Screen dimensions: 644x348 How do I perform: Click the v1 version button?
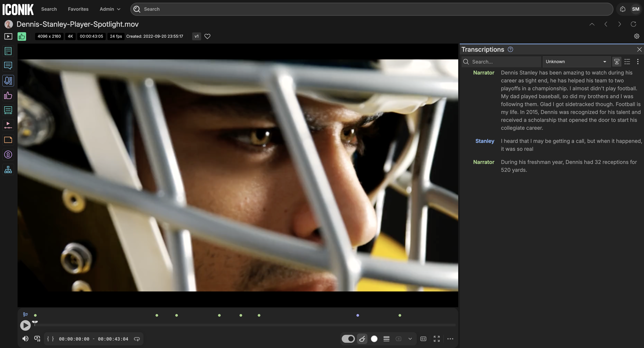point(197,36)
